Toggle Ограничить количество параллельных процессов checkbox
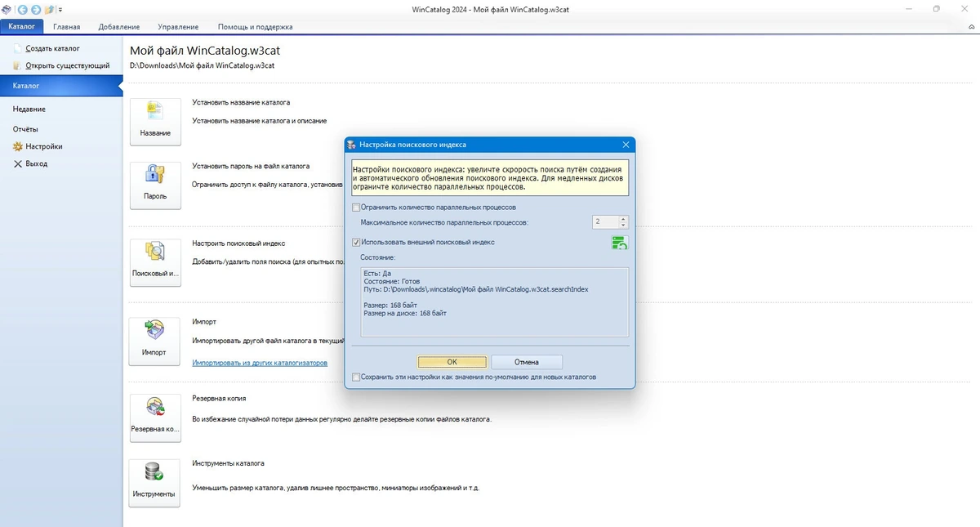 point(356,208)
